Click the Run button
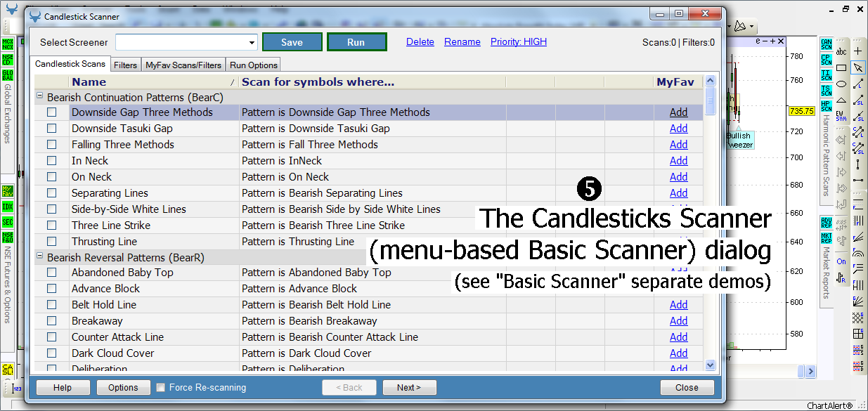The width and height of the screenshot is (868, 411). [356, 42]
